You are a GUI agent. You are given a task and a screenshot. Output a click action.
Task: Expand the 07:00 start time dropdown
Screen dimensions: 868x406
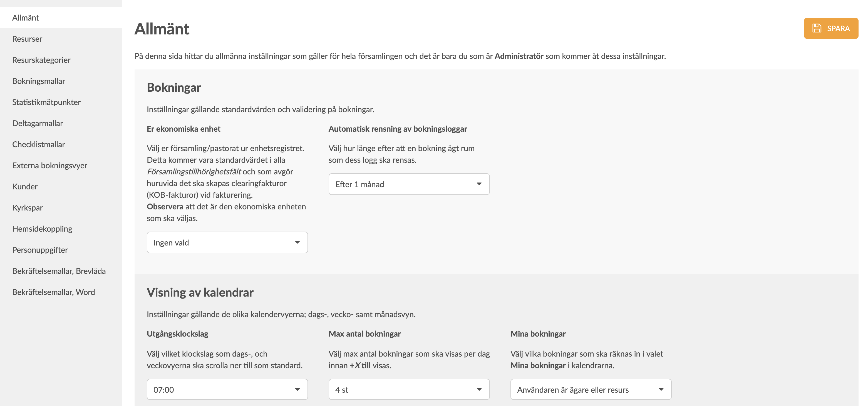click(227, 390)
